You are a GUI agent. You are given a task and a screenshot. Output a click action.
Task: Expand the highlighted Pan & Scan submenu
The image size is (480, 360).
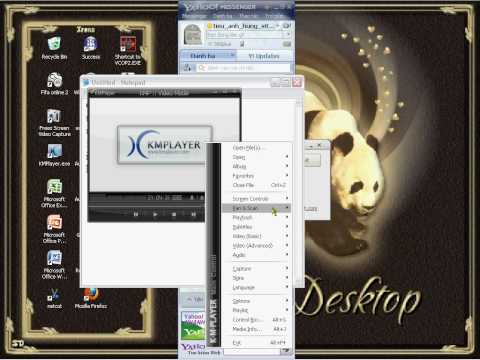[x=256, y=208]
